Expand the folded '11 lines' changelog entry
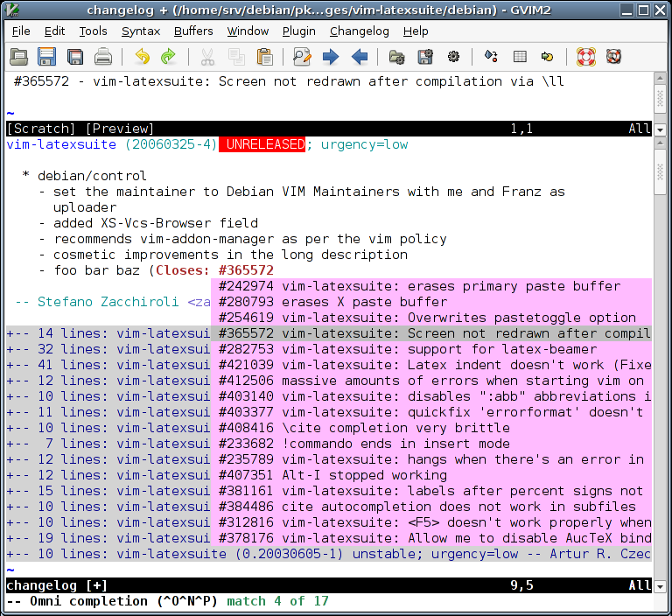Screen dimensions: 672x616 108,412
